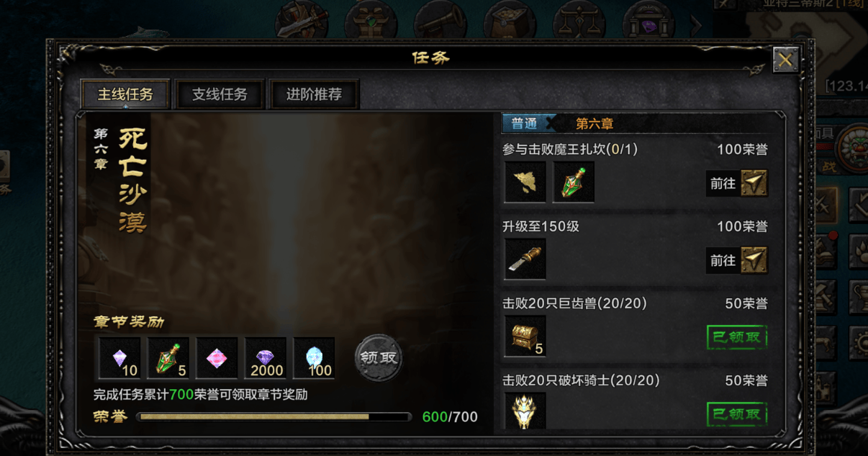Close the 任务 window
This screenshot has width=868, height=456.
tap(785, 60)
